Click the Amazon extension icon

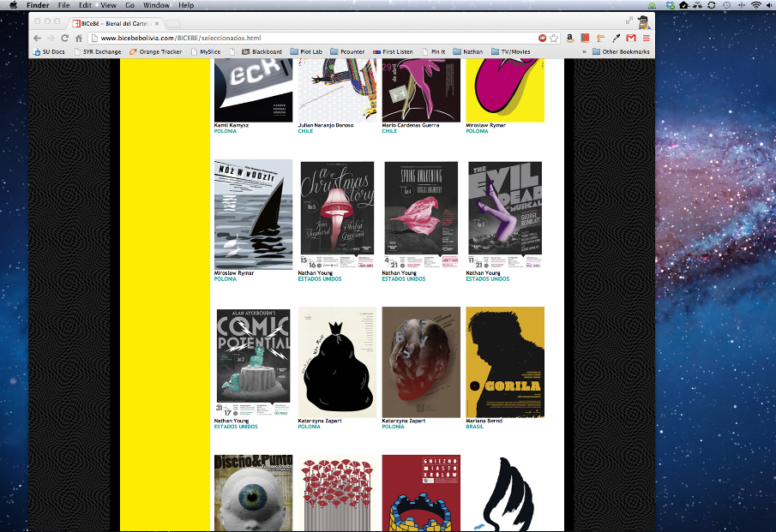[x=571, y=38]
